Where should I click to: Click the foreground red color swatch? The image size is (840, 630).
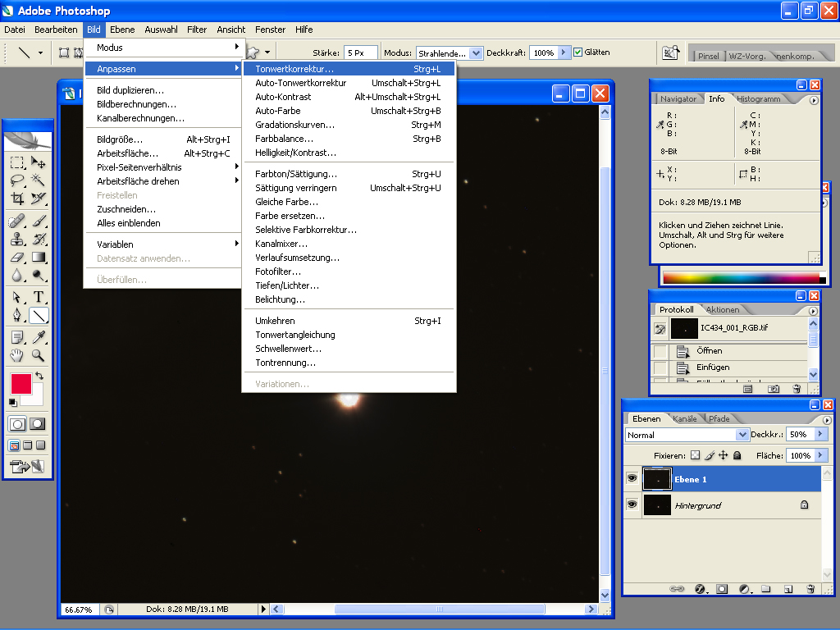coord(21,383)
